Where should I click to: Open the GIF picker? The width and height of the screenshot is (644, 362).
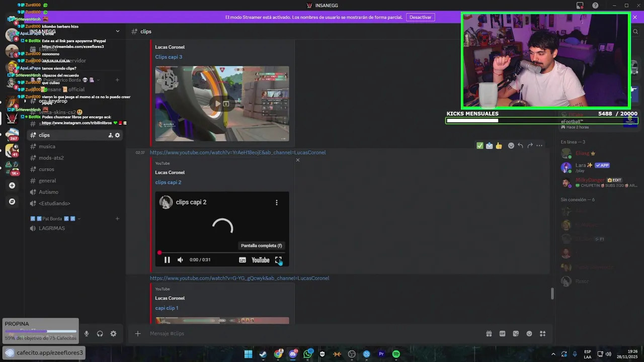502,334
